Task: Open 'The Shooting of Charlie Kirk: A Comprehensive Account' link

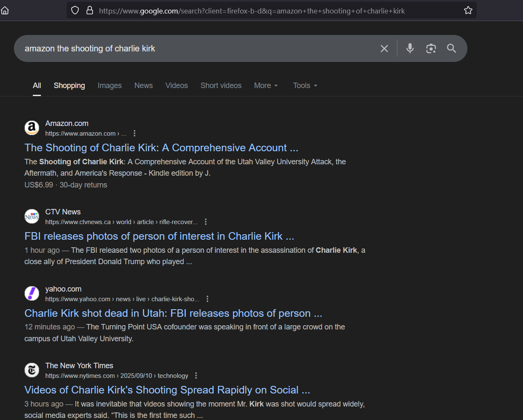Action: (161, 148)
